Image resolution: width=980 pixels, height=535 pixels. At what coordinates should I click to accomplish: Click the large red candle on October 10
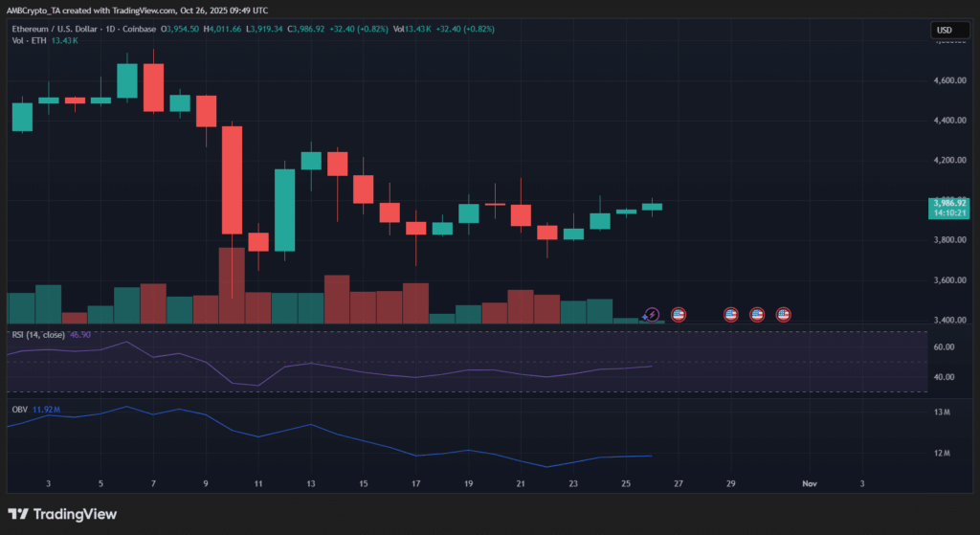point(232,180)
